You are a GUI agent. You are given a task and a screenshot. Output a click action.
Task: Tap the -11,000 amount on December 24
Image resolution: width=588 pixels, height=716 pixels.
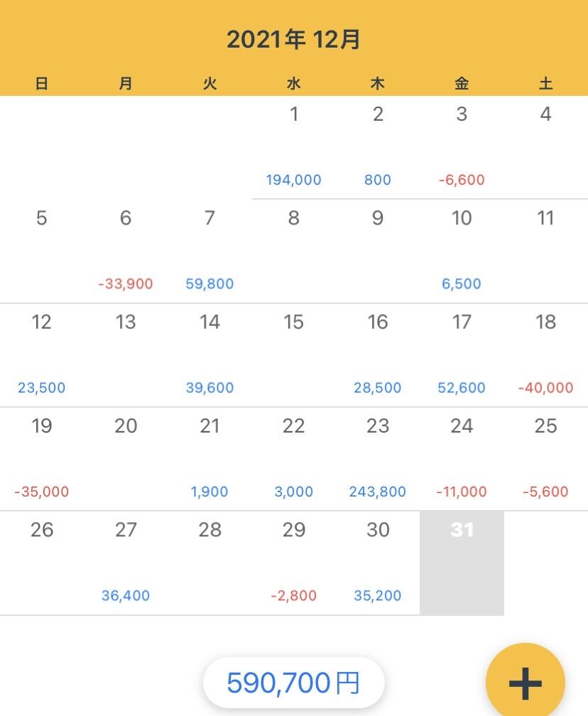(462, 492)
